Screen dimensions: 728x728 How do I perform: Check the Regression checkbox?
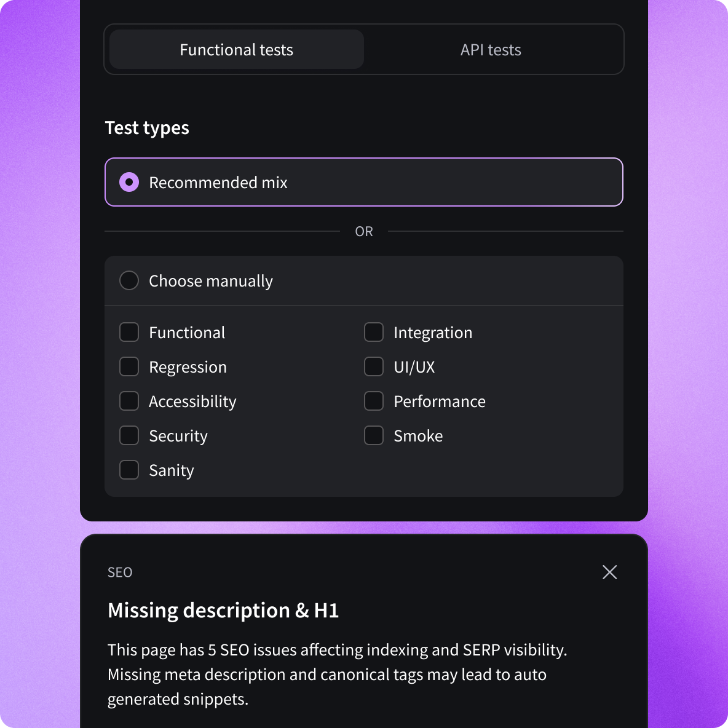pos(129,366)
